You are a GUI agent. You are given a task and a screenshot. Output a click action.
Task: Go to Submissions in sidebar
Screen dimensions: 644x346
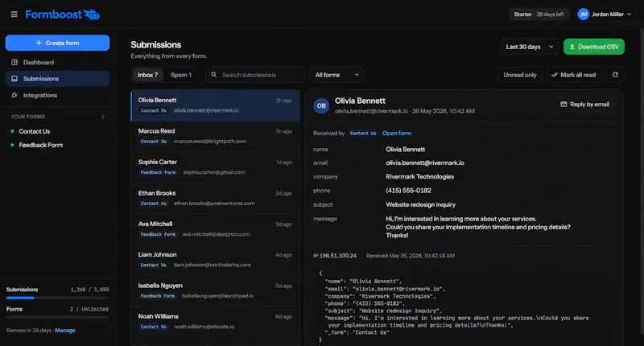coord(57,78)
